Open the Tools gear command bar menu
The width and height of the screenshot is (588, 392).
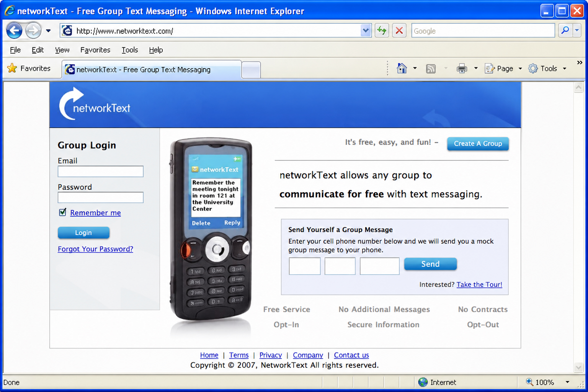(547, 69)
